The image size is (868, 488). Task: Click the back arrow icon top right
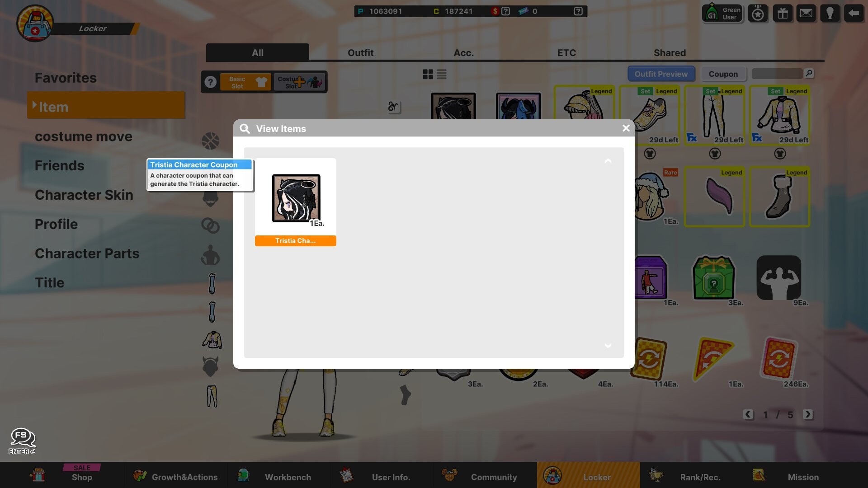click(x=854, y=13)
